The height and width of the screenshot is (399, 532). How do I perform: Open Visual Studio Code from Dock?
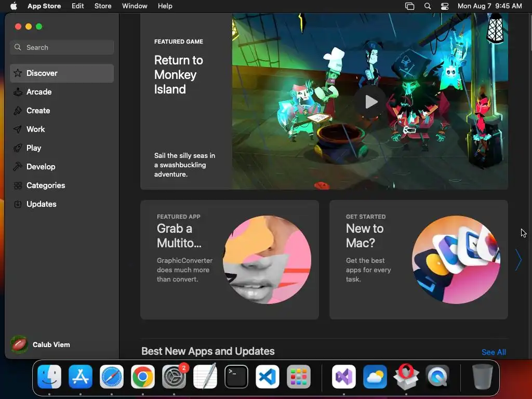pyautogui.click(x=268, y=377)
